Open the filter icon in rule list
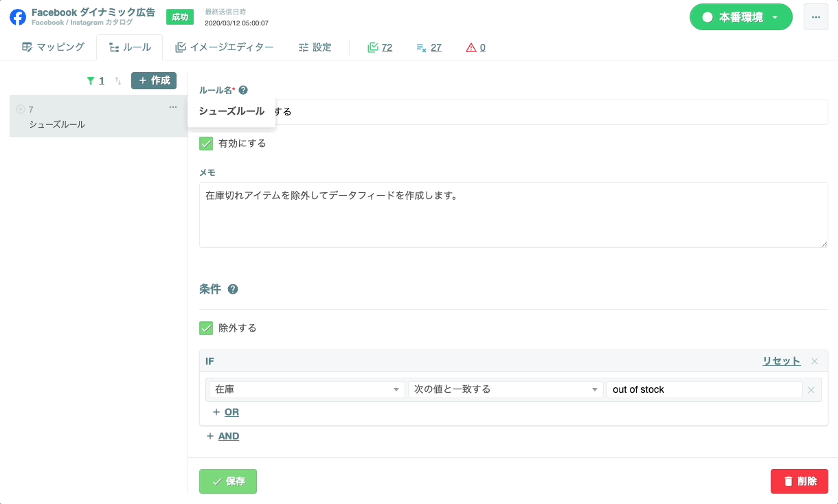This screenshot has width=838, height=504. (91, 81)
